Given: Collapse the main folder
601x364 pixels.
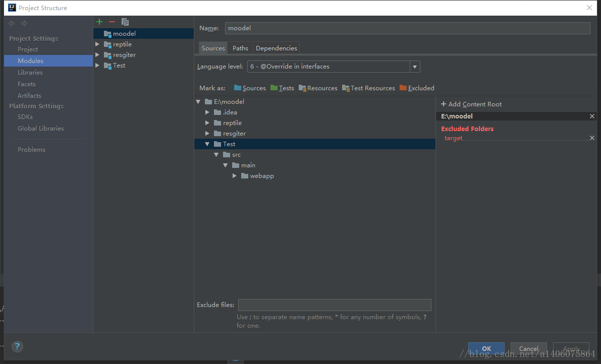Looking at the screenshot, I should pyautogui.click(x=226, y=165).
